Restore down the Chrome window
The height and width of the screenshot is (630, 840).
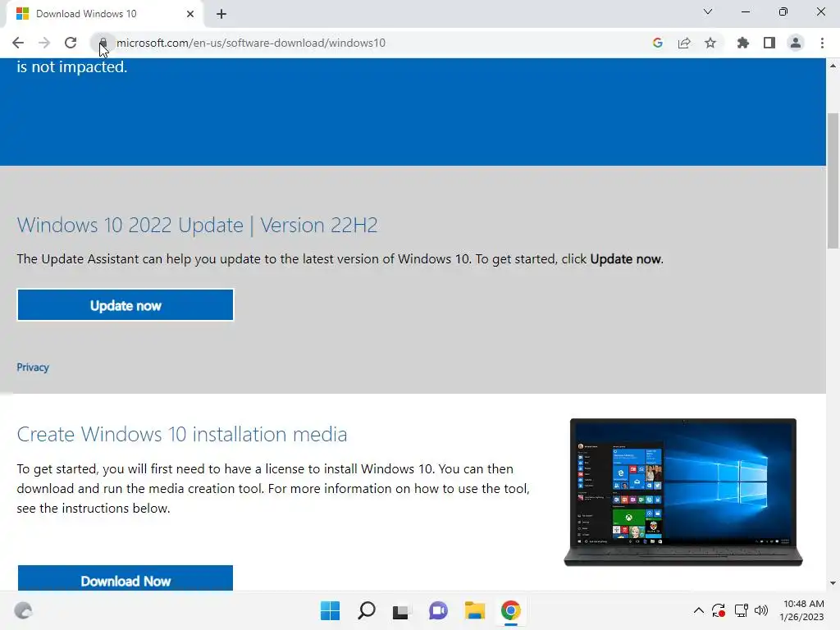783,11
